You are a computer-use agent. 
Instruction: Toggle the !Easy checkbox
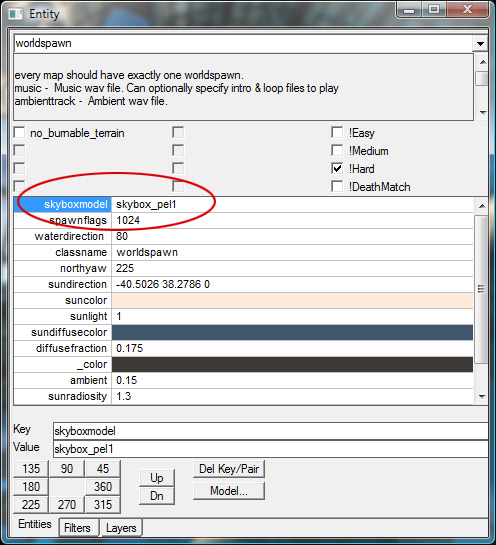tap(337, 132)
